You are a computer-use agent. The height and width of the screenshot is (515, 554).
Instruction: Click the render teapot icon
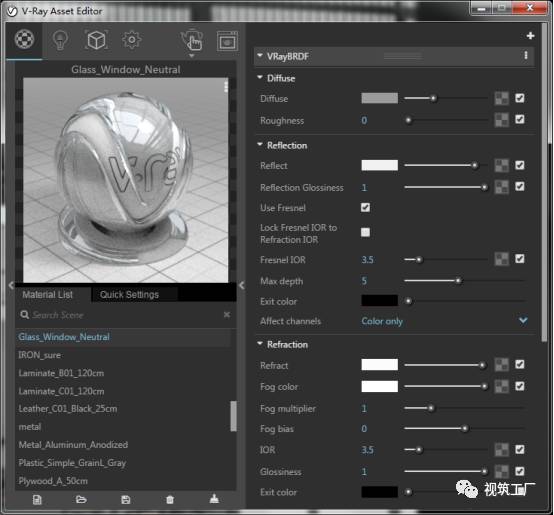coord(192,40)
